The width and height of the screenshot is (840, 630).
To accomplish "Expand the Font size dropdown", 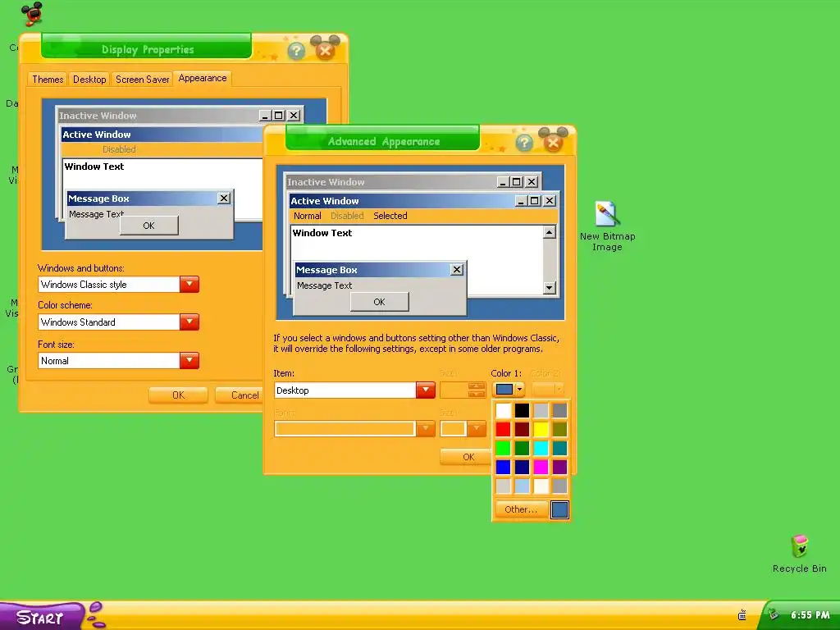I will 189,360.
